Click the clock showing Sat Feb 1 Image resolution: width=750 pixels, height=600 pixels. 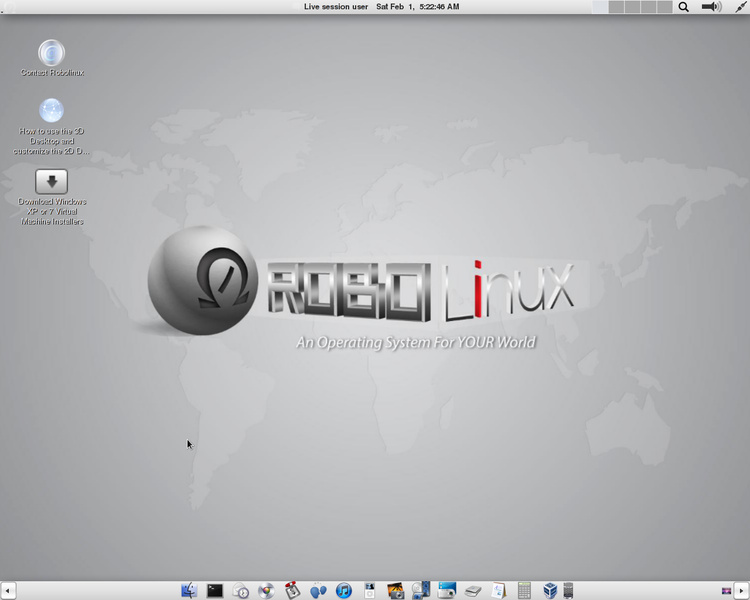click(418, 7)
